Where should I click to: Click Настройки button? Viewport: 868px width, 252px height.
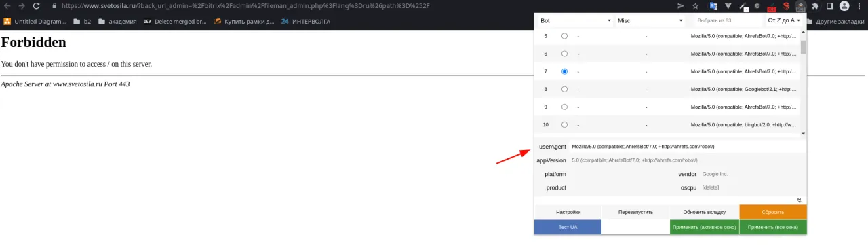point(568,212)
